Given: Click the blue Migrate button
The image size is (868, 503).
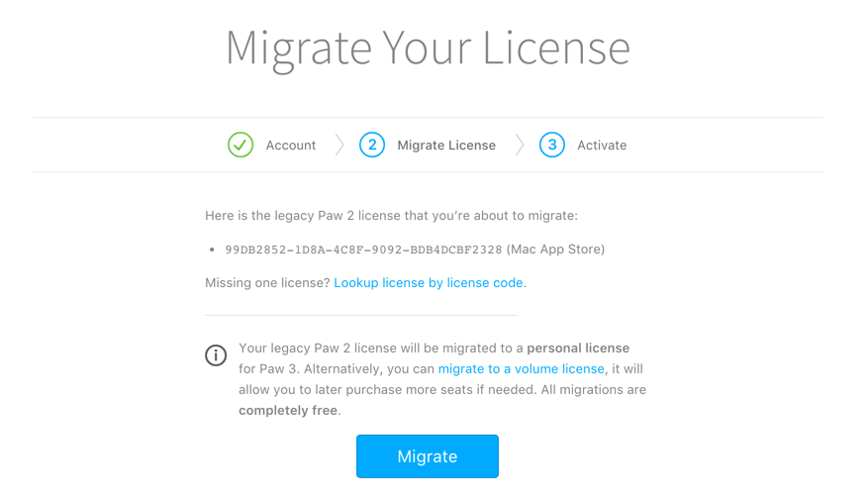Looking at the screenshot, I should pyautogui.click(x=428, y=456).
